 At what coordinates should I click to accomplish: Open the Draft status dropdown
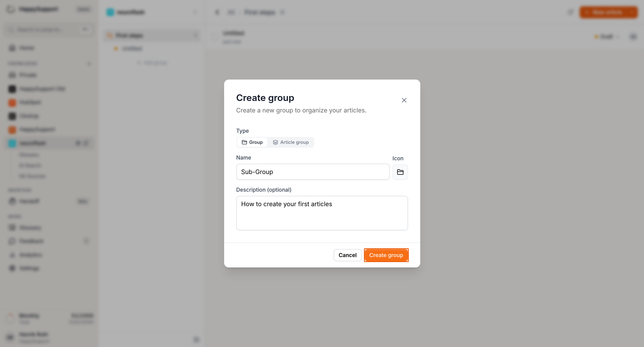pyautogui.click(x=606, y=37)
